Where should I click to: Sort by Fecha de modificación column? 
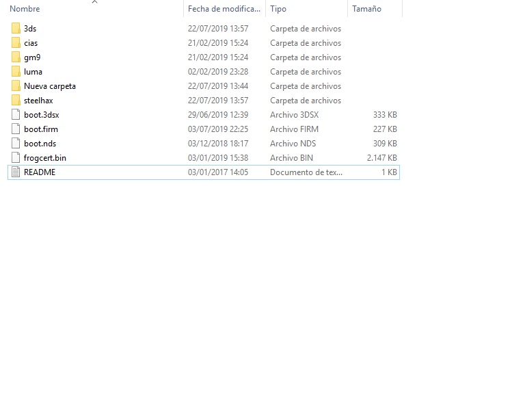coord(224,9)
